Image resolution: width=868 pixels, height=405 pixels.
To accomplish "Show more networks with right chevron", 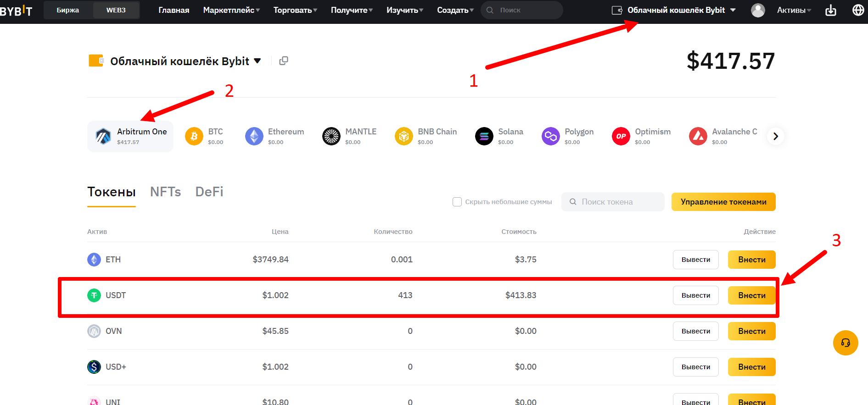I will click(776, 136).
